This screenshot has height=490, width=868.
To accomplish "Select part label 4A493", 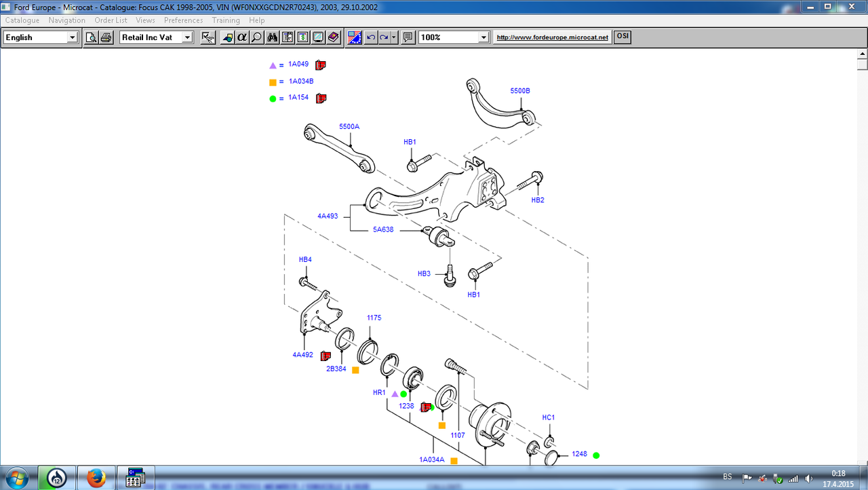I will [x=328, y=216].
